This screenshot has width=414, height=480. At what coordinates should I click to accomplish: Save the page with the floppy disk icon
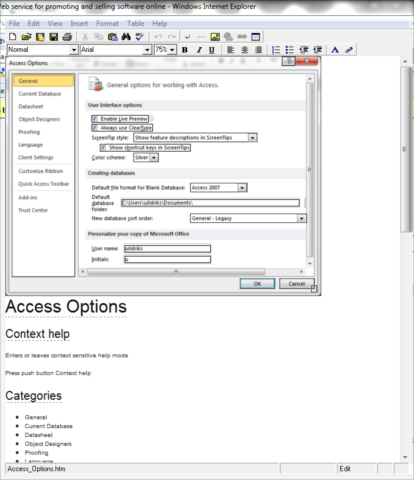tap(54, 37)
